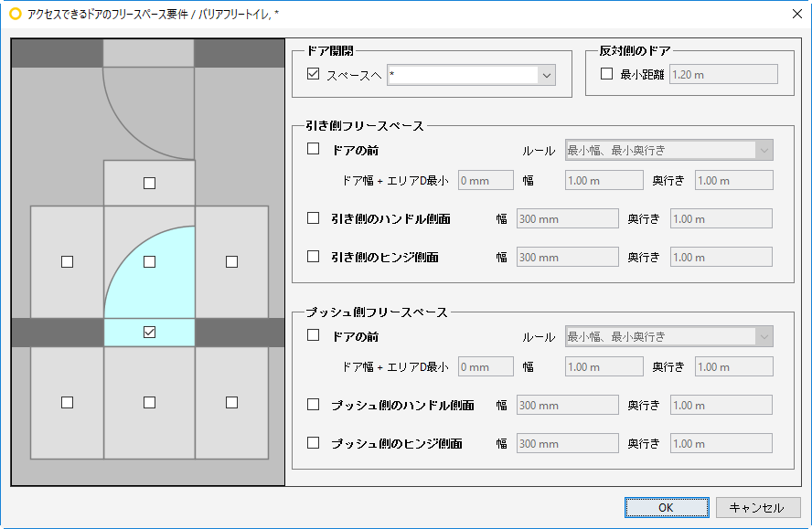Check ドアの前 in プッシュ側フリースペース
812x529 pixels.
(x=313, y=335)
